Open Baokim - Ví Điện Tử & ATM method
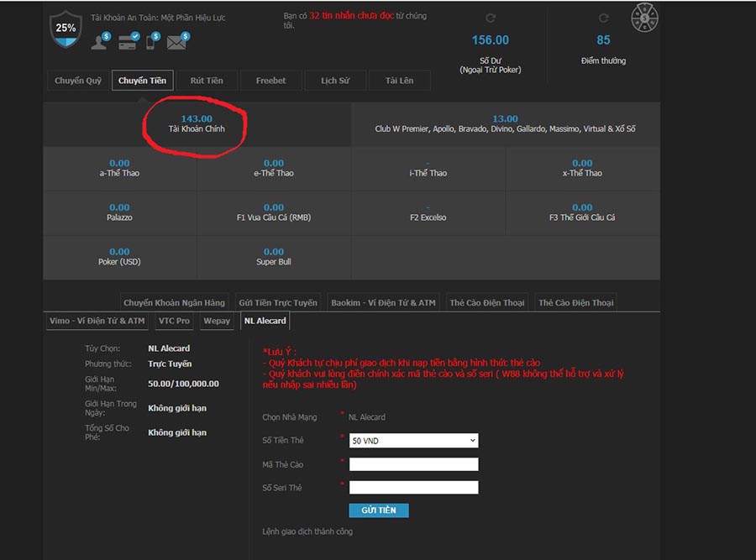The width and height of the screenshot is (756, 560). [x=383, y=302]
